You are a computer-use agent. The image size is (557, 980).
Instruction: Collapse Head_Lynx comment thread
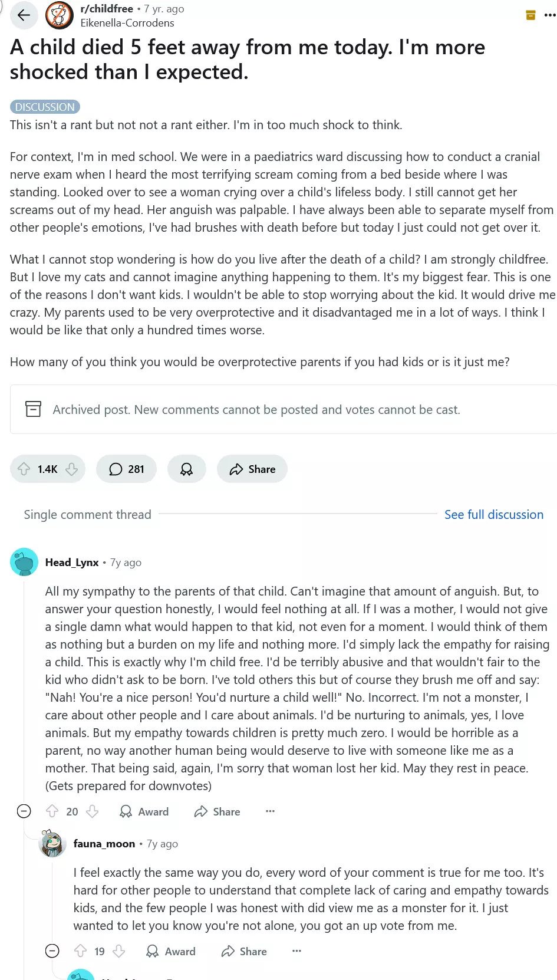point(24,811)
